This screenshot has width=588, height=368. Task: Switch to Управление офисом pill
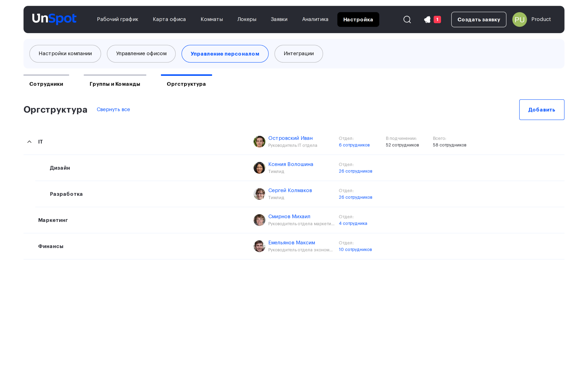pyautogui.click(x=141, y=54)
